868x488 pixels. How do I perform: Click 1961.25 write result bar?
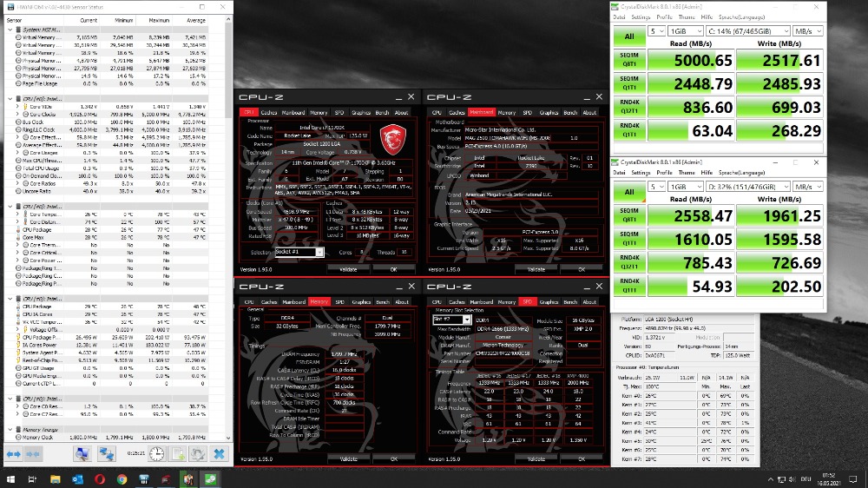[779, 216]
